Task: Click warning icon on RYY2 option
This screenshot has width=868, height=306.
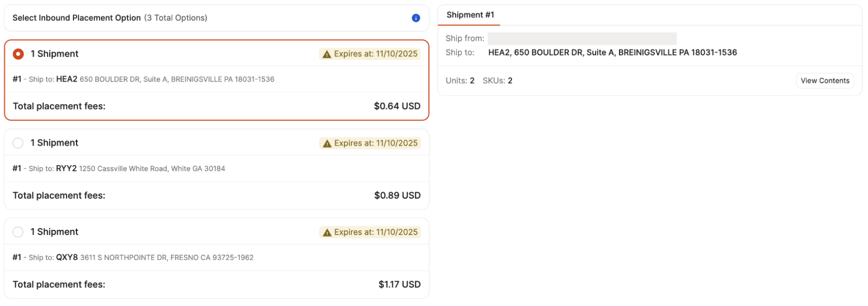Action: 327,143
